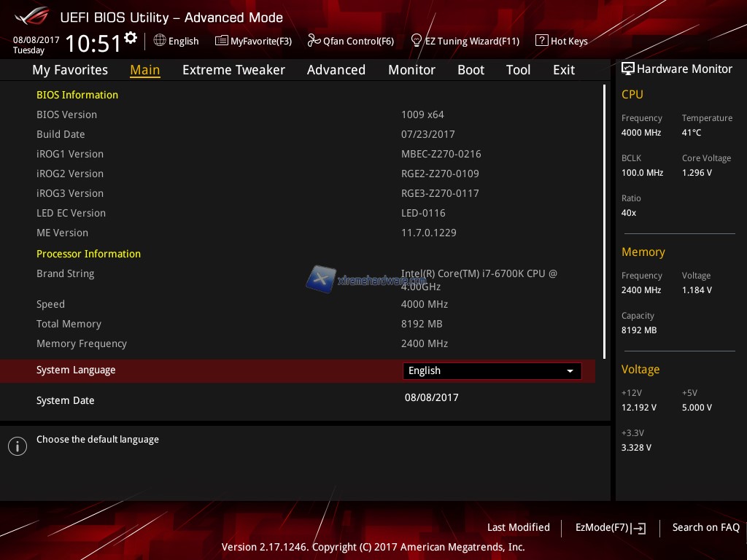Screen dimensions: 747x560
Task: Launch EZ Tuning Wizard bulb icon
Action: tap(417, 40)
